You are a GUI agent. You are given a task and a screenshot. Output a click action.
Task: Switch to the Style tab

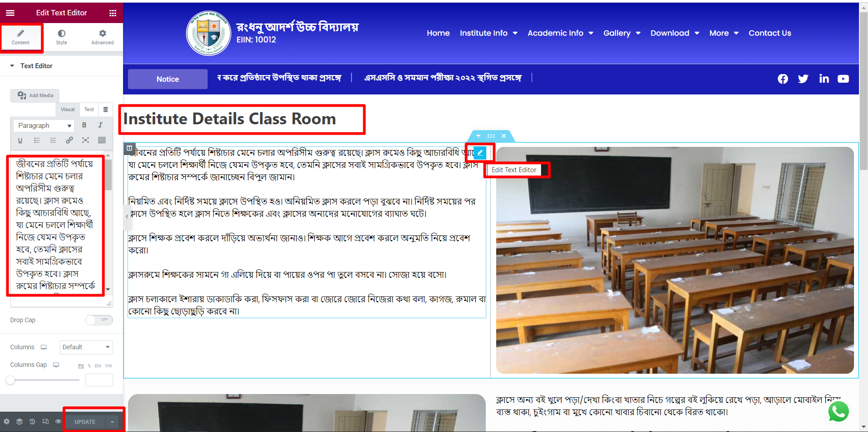click(x=62, y=37)
